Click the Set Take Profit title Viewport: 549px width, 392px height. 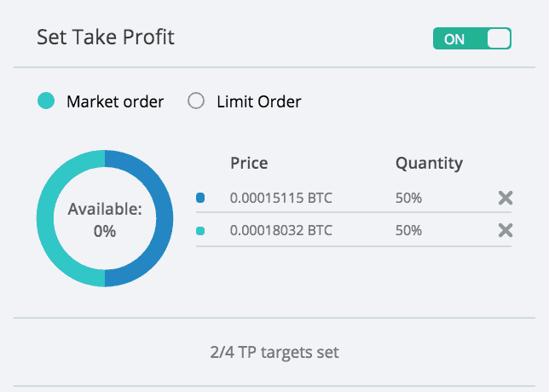106,37
